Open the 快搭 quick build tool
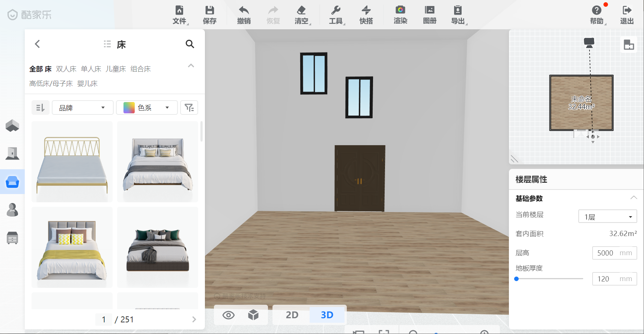The image size is (644, 334). [366, 15]
